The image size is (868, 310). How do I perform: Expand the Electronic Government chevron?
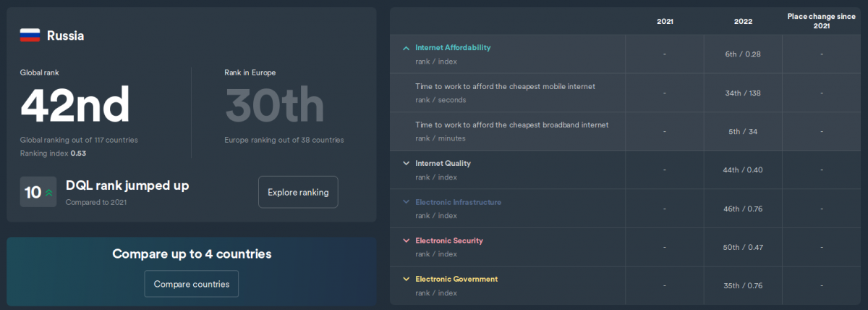(x=406, y=280)
